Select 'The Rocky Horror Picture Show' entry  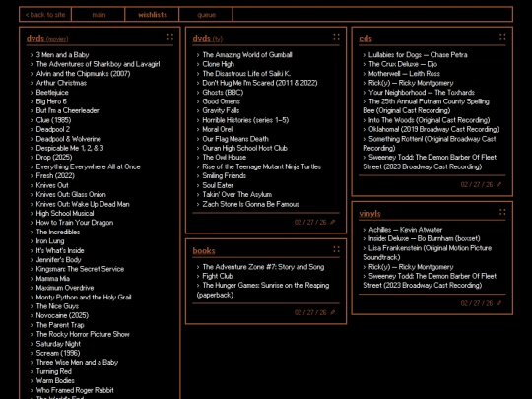click(83, 334)
